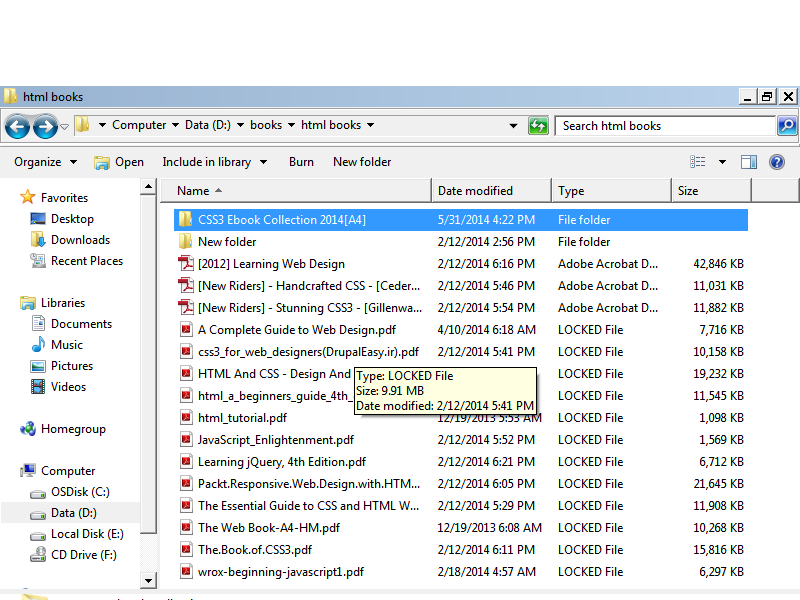Viewport: 800px width, 600px height.
Task: Select Handcrafted CSS PDF icon
Action: pos(186,285)
